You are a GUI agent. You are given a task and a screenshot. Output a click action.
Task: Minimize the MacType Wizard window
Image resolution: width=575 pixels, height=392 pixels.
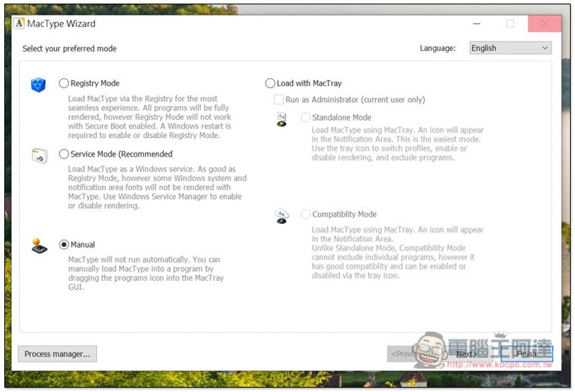coord(477,24)
